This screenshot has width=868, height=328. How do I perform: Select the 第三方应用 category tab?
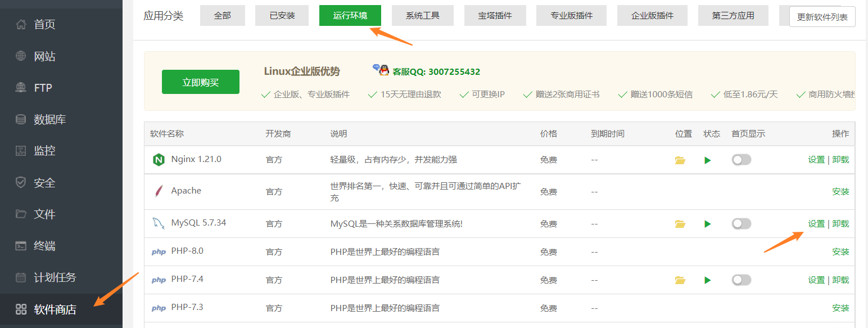point(733,15)
